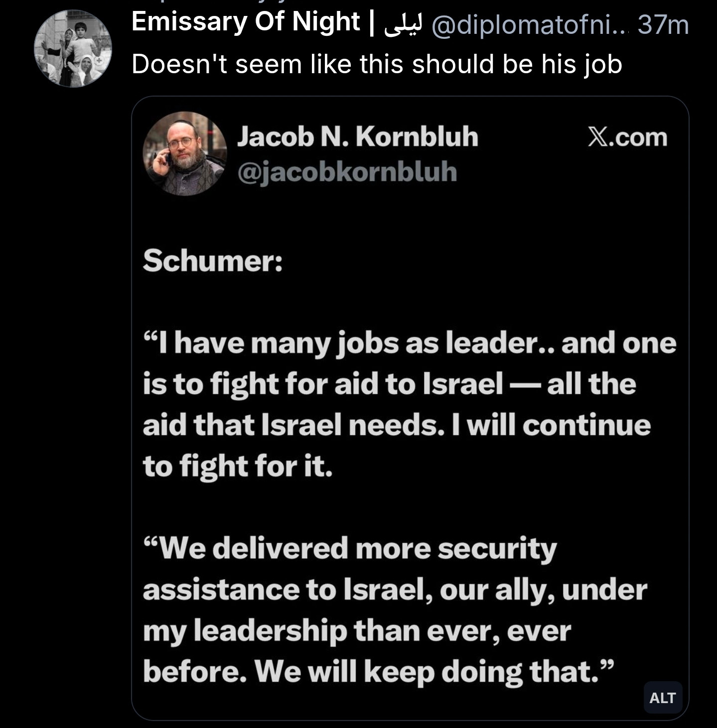Image resolution: width=717 pixels, height=728 pixels.
Task: Click the line 'to fight for it.'
Action: click(x=238, y=467)
